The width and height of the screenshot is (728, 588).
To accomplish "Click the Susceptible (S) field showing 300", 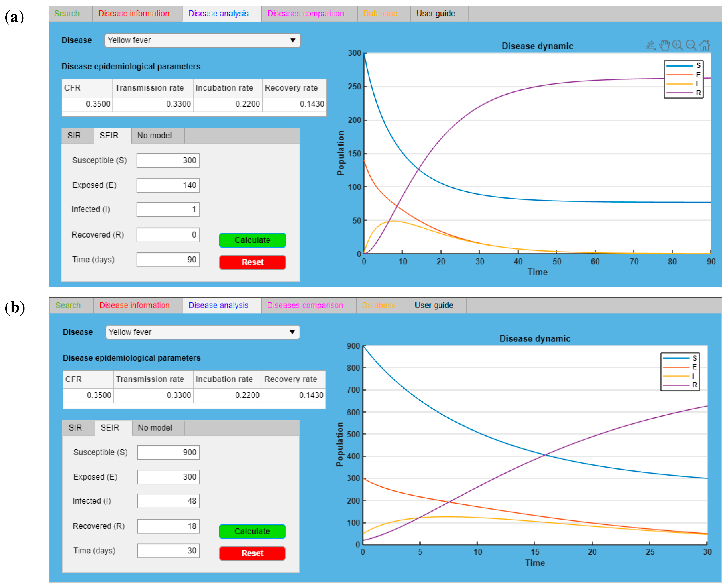I will pos(168,160).
